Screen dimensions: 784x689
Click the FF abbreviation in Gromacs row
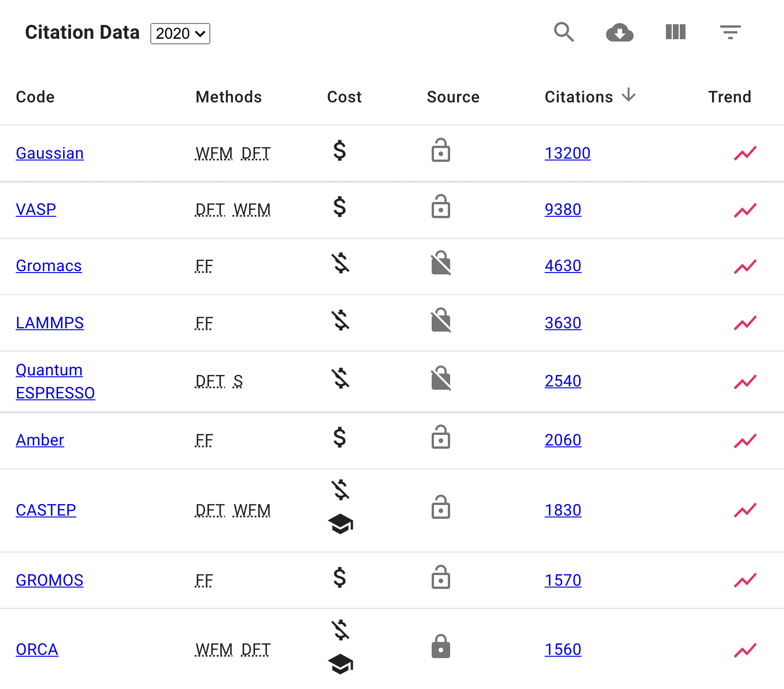coord(204,266)
